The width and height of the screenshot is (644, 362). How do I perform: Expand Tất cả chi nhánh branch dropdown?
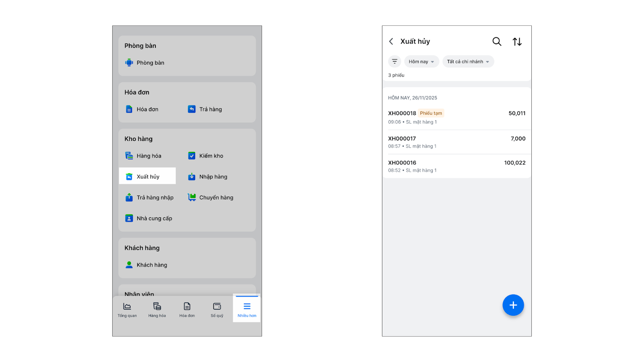point(468,62)
